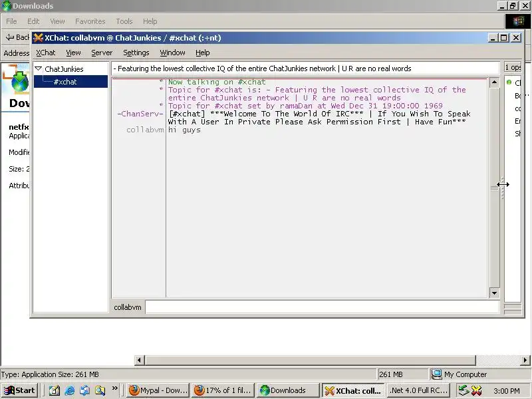Expand the Quick Launch overflow chevron

click(x=114, y=388)
